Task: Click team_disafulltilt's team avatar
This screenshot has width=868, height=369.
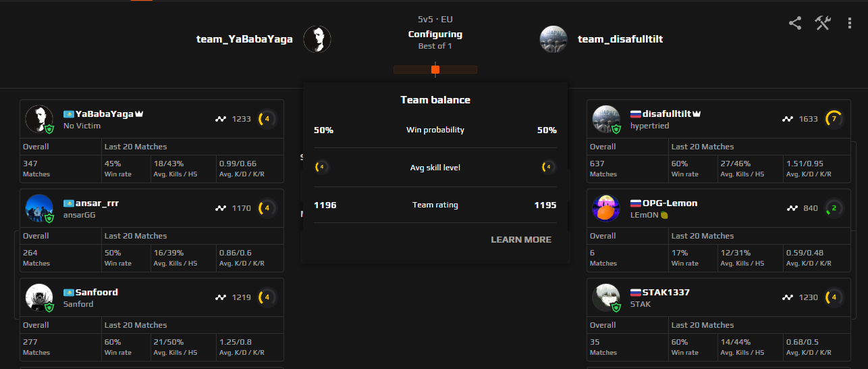Action: [553, 39]
